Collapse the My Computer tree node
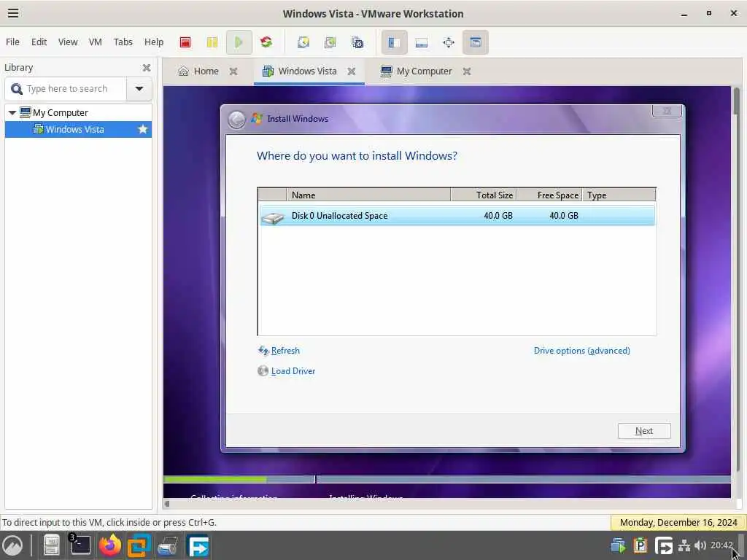Screen dimensions: 747x560 click(12, 113)
